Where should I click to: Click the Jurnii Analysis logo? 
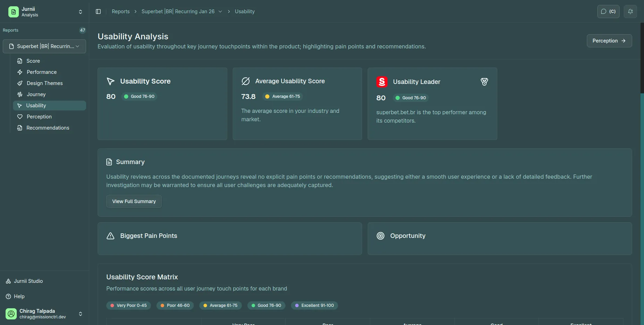coord(13,11)
